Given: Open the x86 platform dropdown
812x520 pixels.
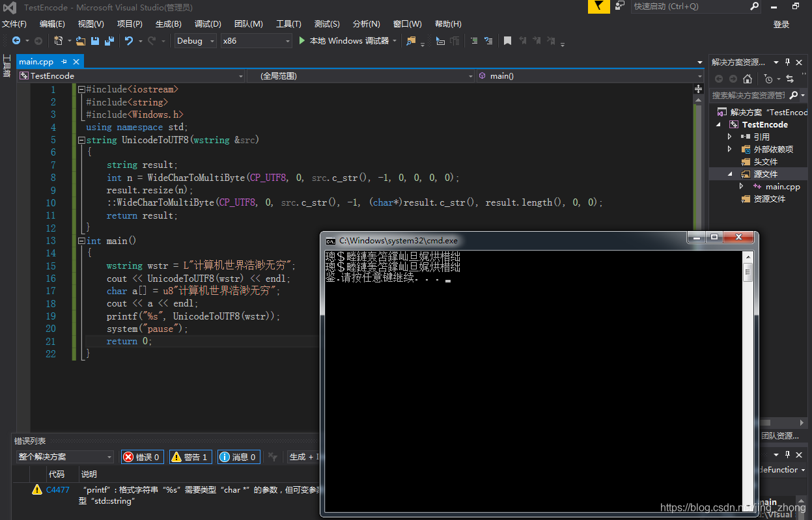Looking at the screenshot, I should coord(256,40).
